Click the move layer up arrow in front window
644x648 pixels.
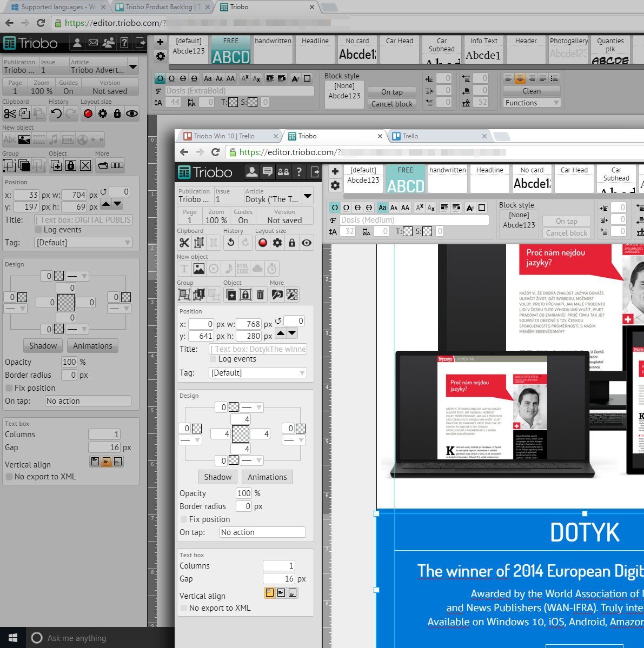281,333
